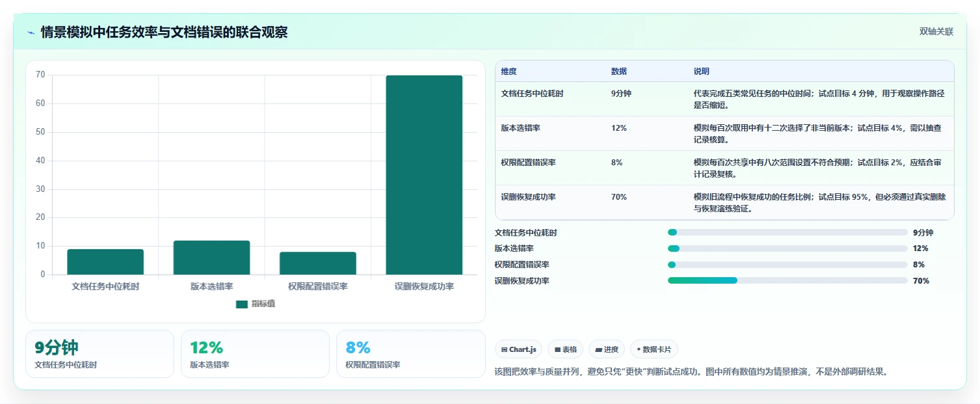Image resolution: width=980 pixels, height=404 pixels.
Task: Click the y-axis value 70
Action: pyautogui.click(x=40, y=75)
